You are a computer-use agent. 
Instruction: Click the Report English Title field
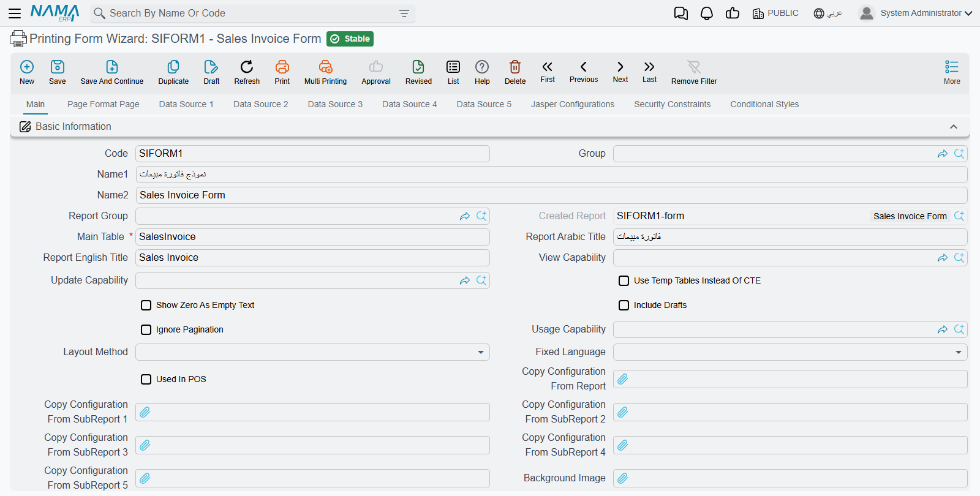coord(312,258)
